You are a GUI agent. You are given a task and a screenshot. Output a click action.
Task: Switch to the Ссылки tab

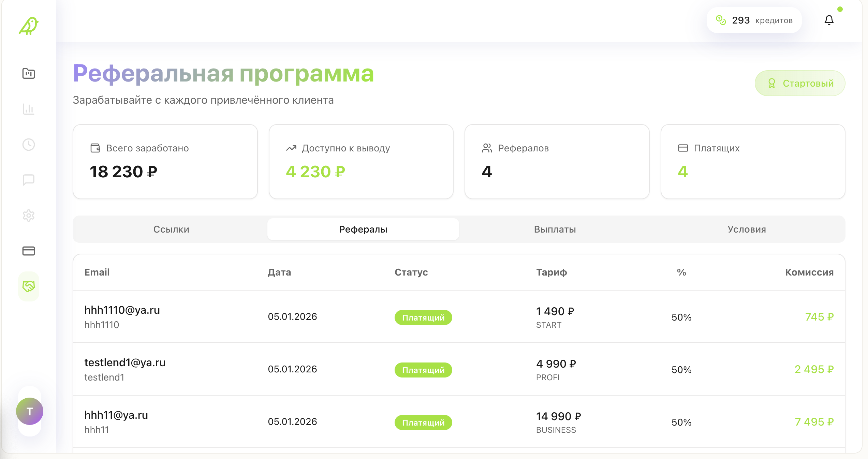(x=171, y=229)
